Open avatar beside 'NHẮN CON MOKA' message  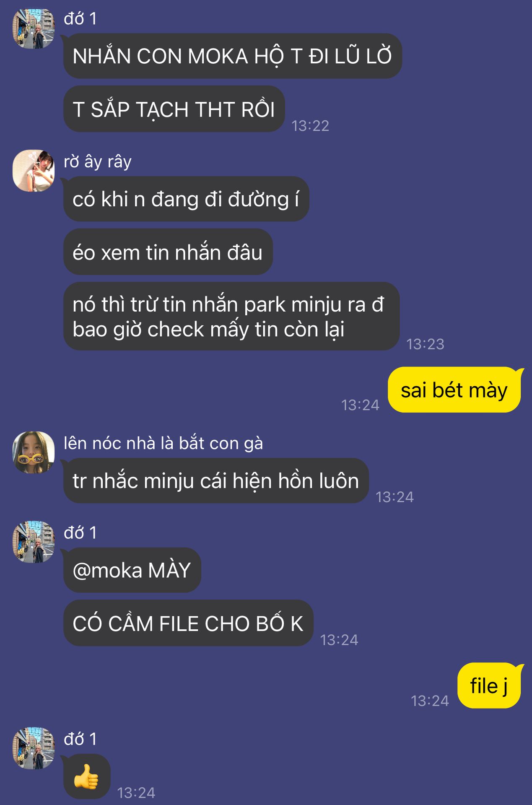coord(34,29)
